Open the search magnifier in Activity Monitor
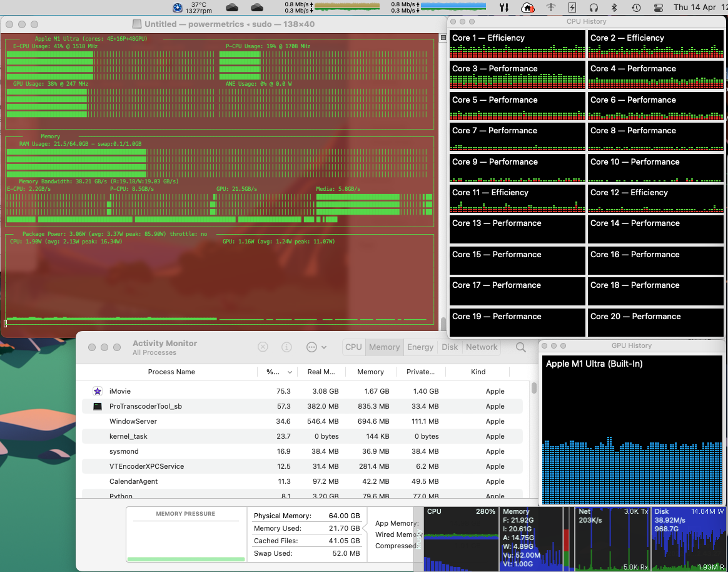The image size is (728, 572). (520, 347)
